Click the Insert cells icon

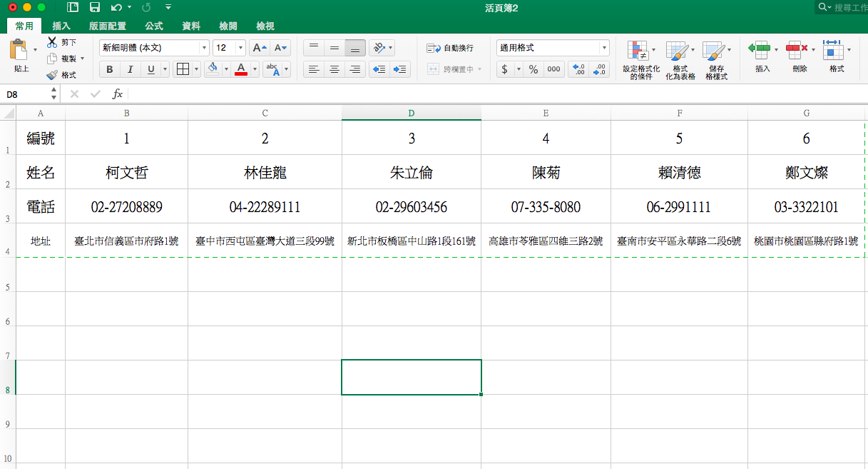point(759,49)
